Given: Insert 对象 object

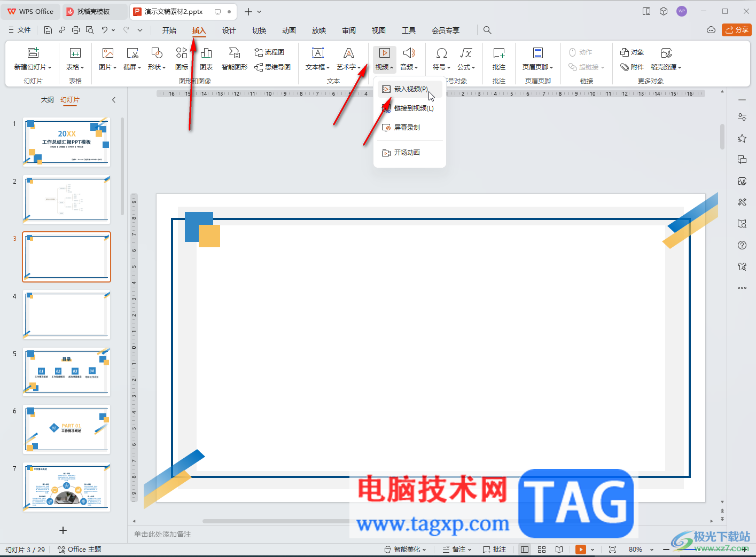Looking at the screenshot, I should coord(632,52).
